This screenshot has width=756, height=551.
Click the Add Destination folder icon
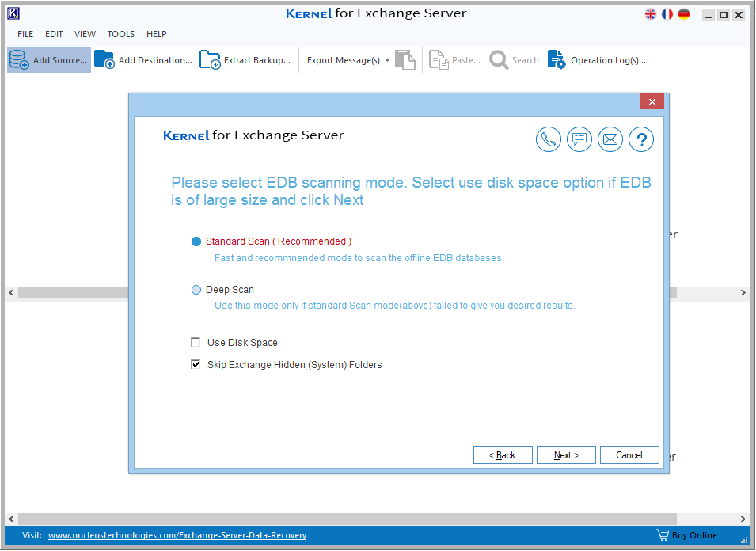pyautogui.click(x=104, y=60)
